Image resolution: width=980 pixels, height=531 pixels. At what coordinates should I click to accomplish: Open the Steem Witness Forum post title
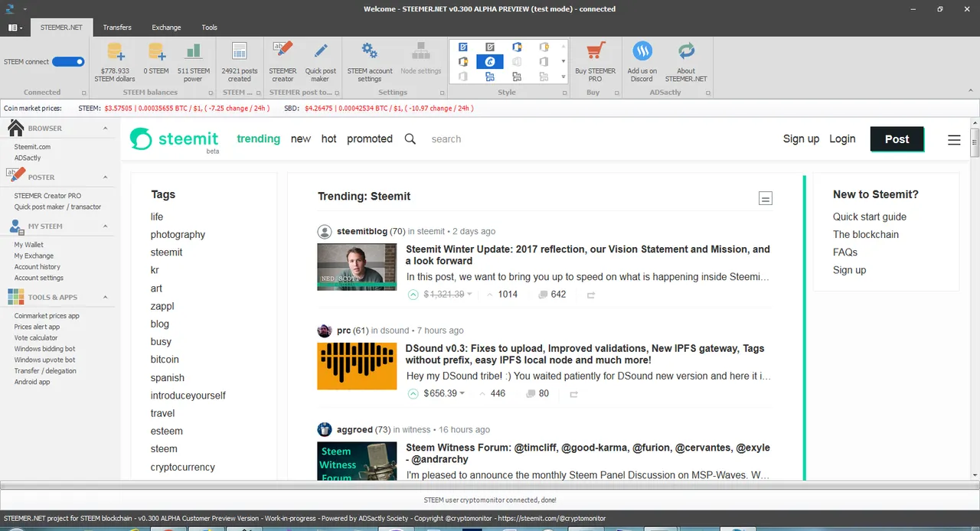point(588,454)
